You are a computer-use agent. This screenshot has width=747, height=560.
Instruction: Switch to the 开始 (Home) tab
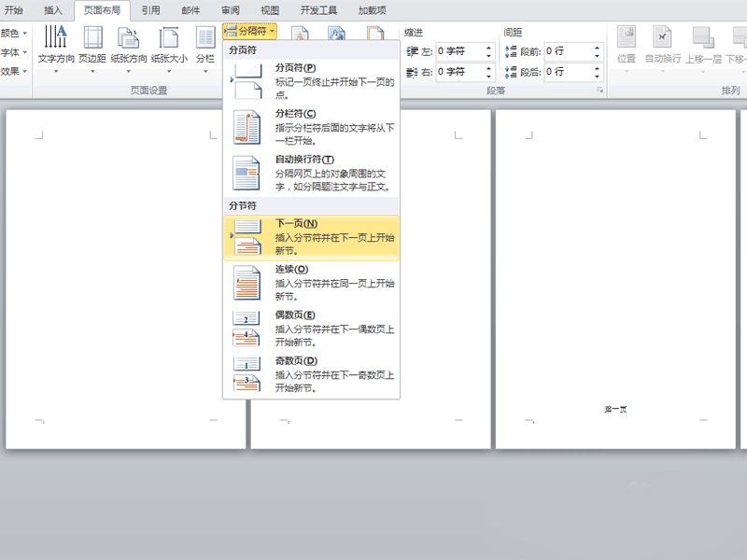pos(14,10)
